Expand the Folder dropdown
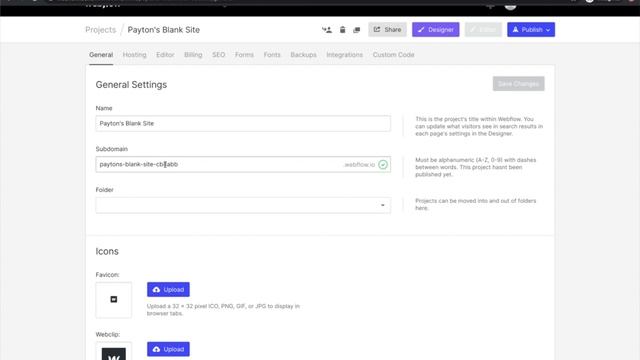640x360 pixels. coord(243,205)
